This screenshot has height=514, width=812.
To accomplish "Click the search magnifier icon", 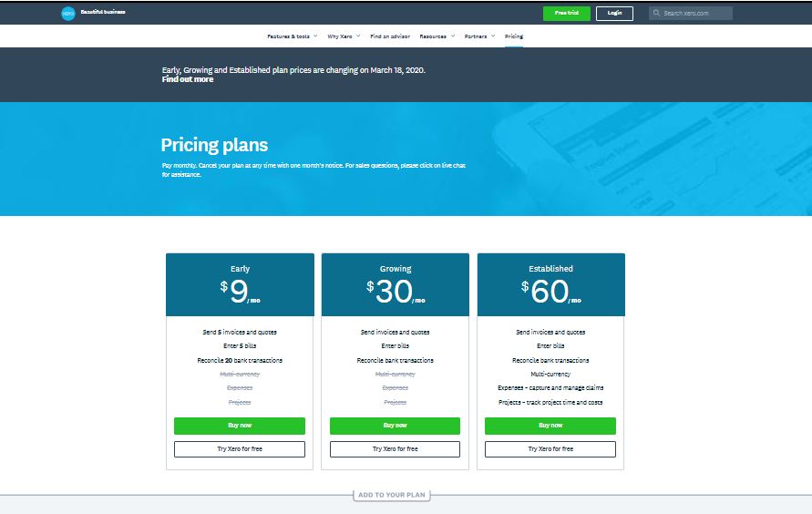I will (656, 13).
